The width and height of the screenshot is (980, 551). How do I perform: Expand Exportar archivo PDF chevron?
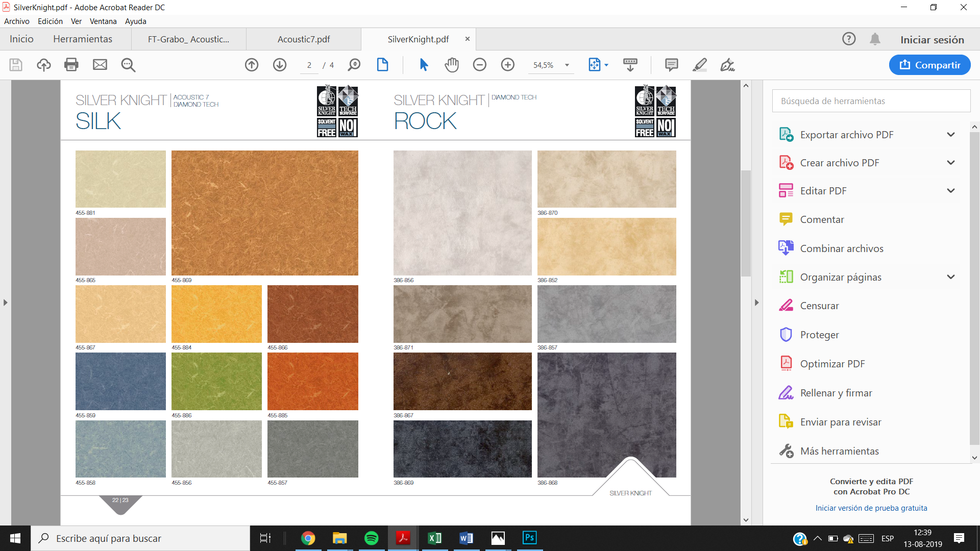click(951, 135)
